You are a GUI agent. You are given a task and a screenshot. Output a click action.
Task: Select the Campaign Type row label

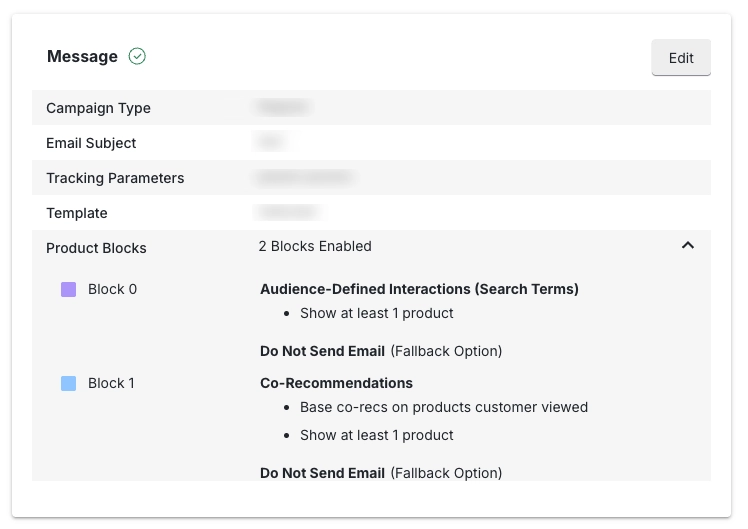tap(98, 108)
